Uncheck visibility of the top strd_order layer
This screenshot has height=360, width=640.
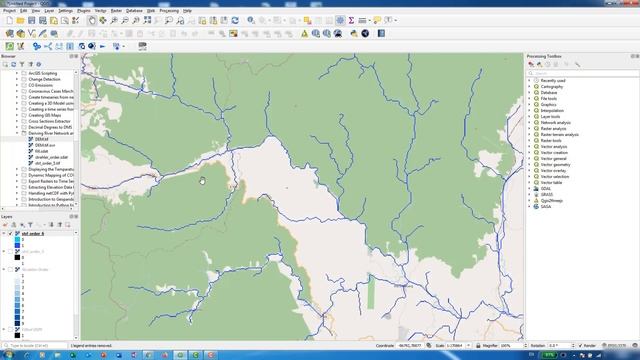point(11,233)
